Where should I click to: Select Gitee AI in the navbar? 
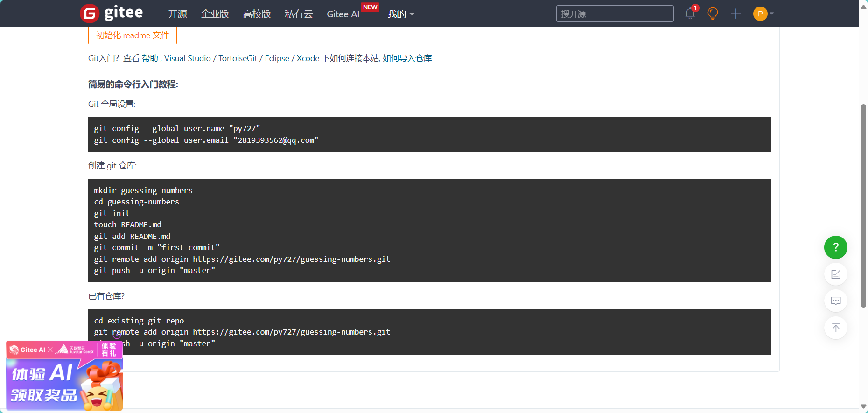(x=343, y=14)
